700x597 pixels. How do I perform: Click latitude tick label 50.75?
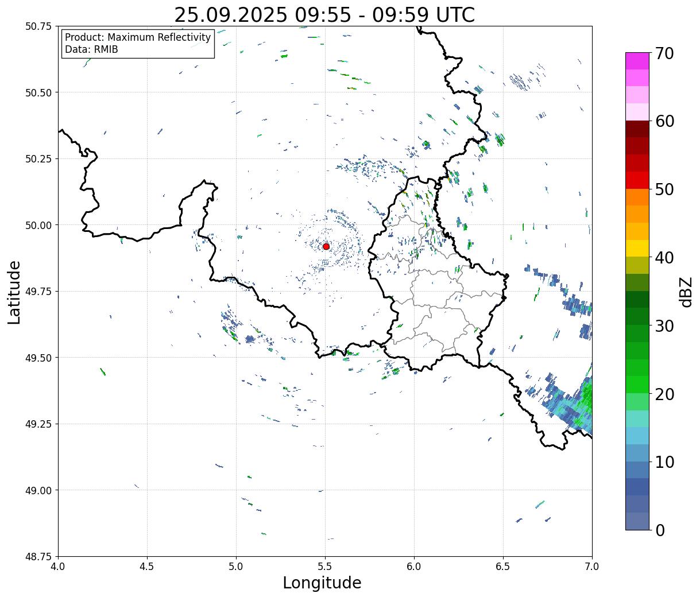38,26
